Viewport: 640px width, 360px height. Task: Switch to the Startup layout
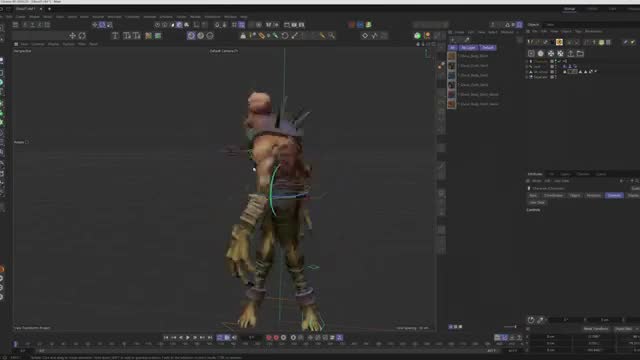pyautogui.click(x=569, y=9)
